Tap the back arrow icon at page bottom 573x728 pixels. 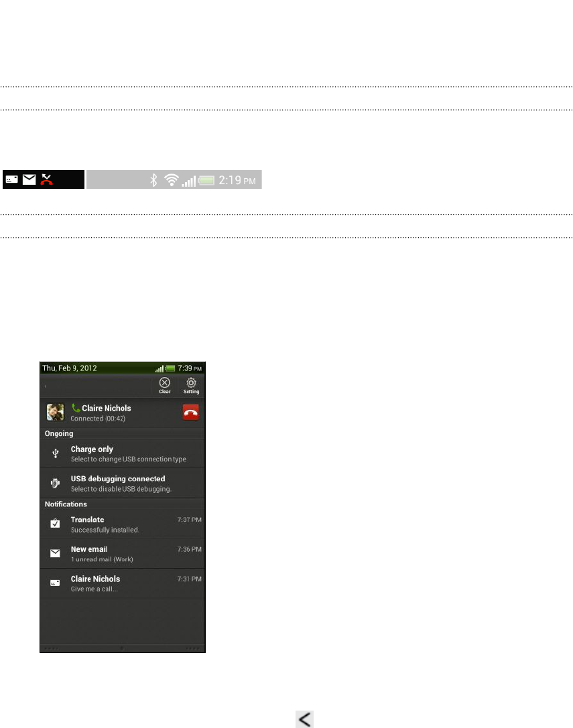305,719
